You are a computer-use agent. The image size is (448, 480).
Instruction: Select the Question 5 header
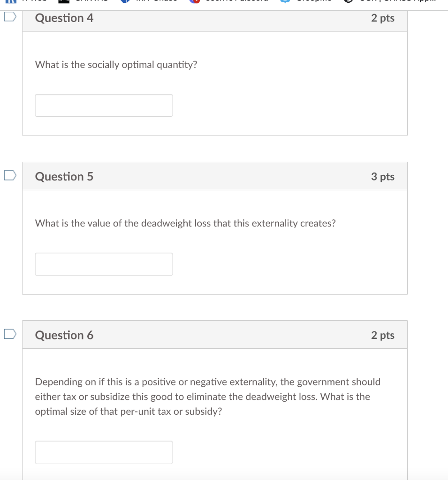(x=64, y=177)
